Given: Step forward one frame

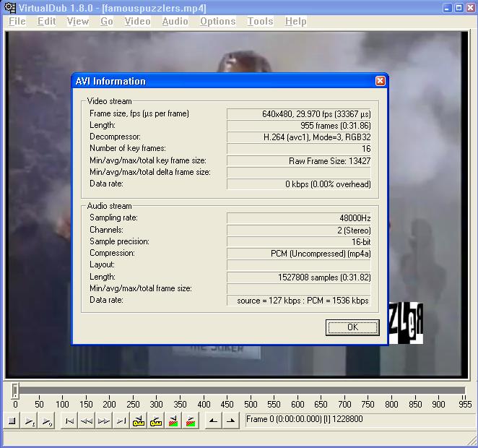Looking at the screenshot, I should (104, 421).
